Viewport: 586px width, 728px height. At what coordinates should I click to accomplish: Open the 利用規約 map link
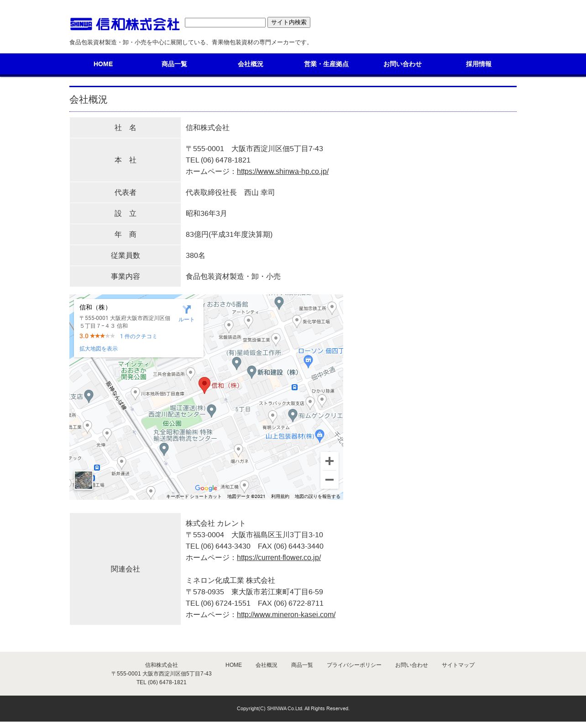tap(280, 497)
